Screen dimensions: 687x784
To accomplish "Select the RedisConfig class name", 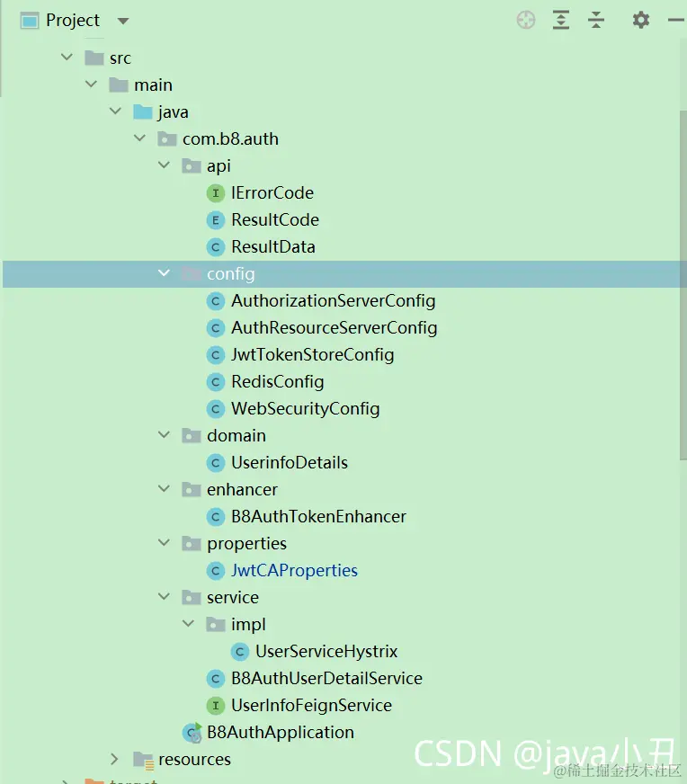I will tap(278, 382).
